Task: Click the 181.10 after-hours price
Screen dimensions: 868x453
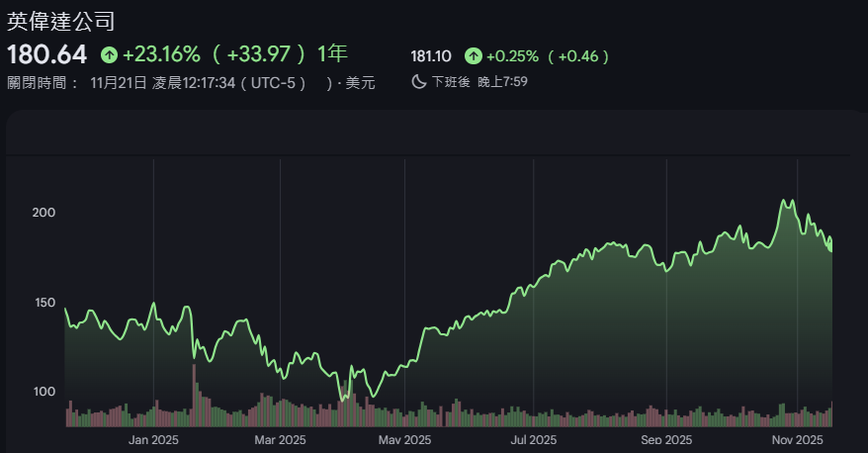Action: click(431, 56)
